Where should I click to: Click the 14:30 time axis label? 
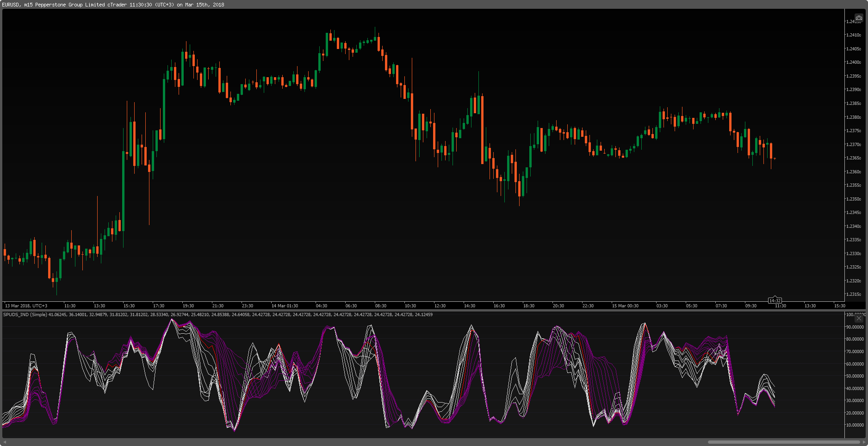(470, 306)
